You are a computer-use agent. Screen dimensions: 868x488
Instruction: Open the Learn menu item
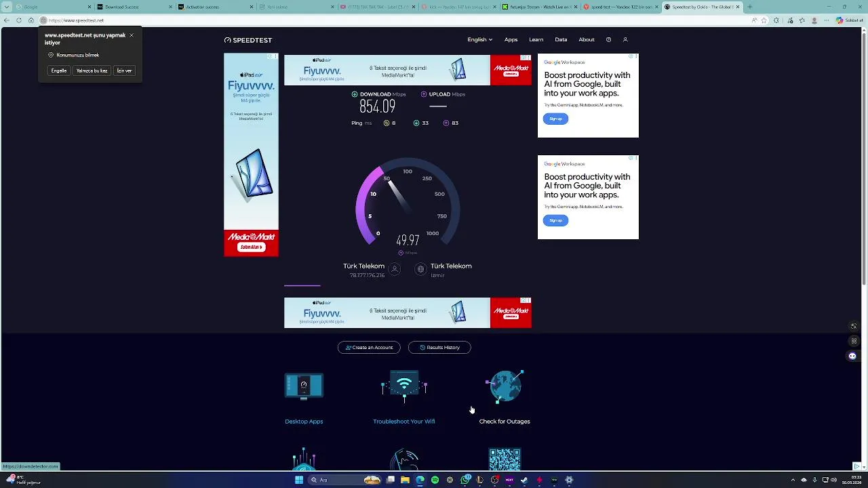tap(536, 39)
